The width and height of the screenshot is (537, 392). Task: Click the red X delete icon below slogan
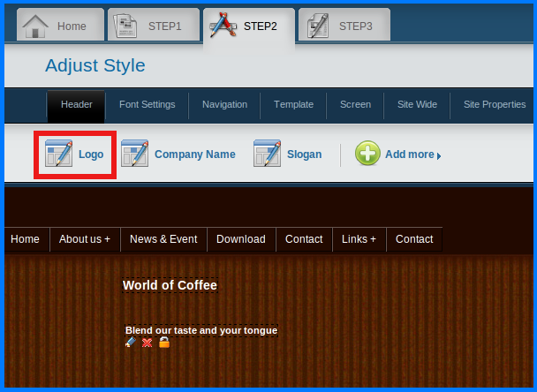click(x=147, y=343)
